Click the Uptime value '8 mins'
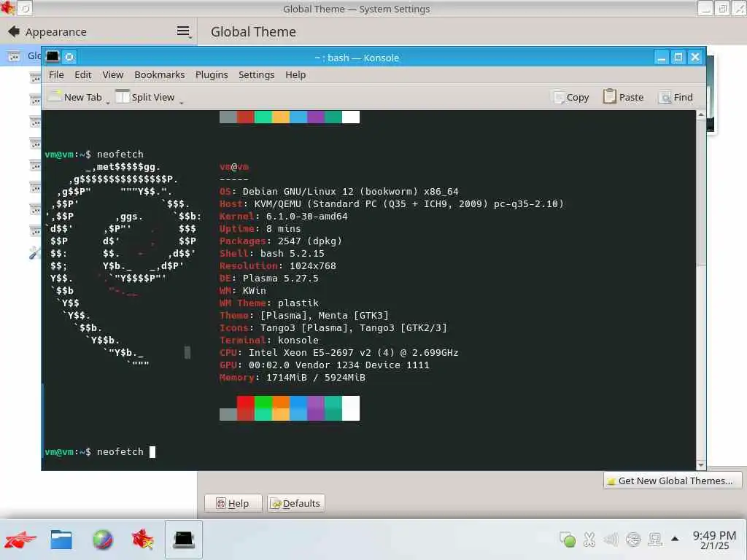This screenshot has height=560, width=747. coord(284,228)
